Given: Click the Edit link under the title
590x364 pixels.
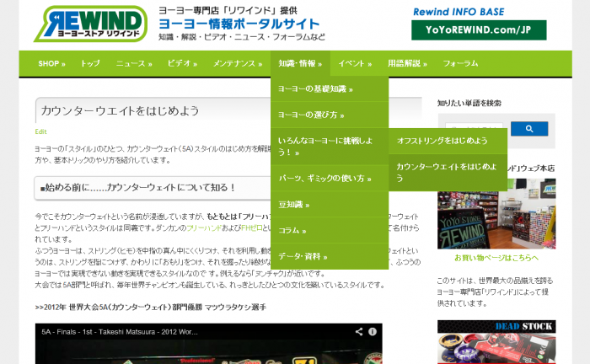Looking at the screenshot, I should pos(40,131).
